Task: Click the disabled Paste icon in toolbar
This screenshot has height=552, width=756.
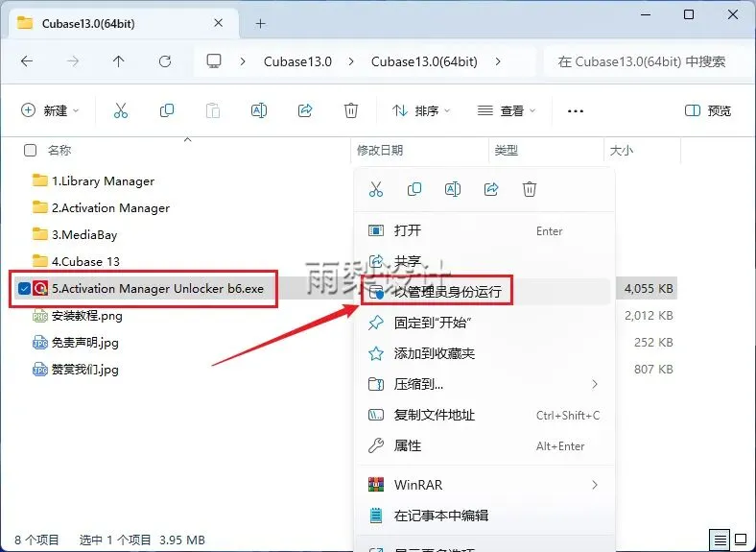Action: click(x=213, y=111)
